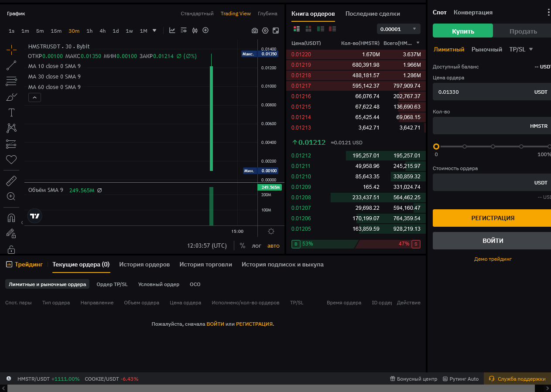Open the Fibonacci retracement tools
This screenshot has width=551, height=392.
coord(11,81)
